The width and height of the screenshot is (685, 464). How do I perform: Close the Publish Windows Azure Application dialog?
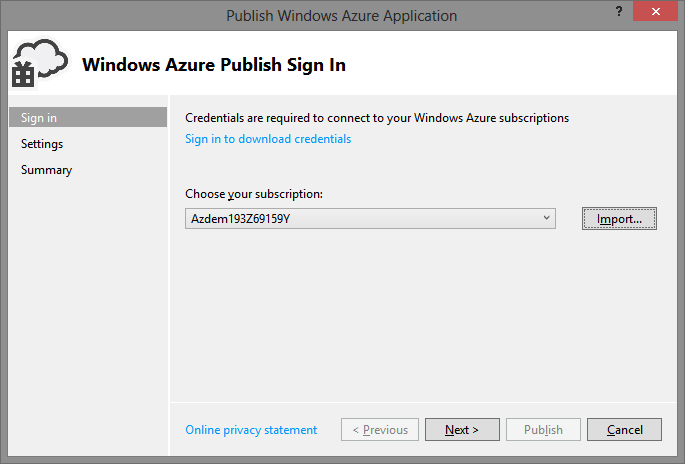655,11
